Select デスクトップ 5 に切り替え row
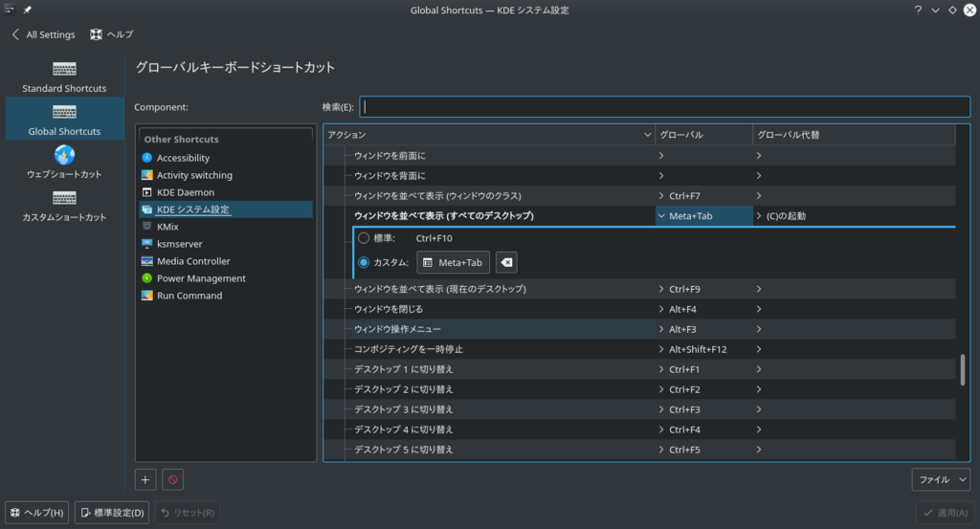The image size is (980, 529). (x=639, y=449)
